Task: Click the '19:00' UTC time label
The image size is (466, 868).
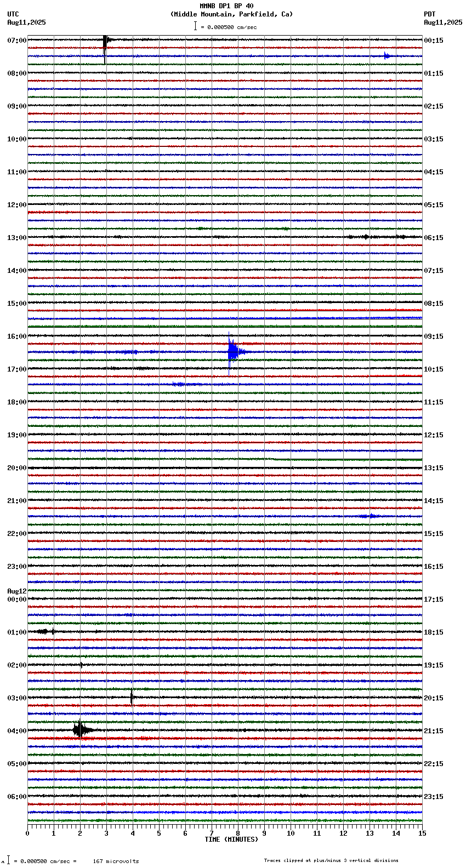Action: click(x=17, y=435)
